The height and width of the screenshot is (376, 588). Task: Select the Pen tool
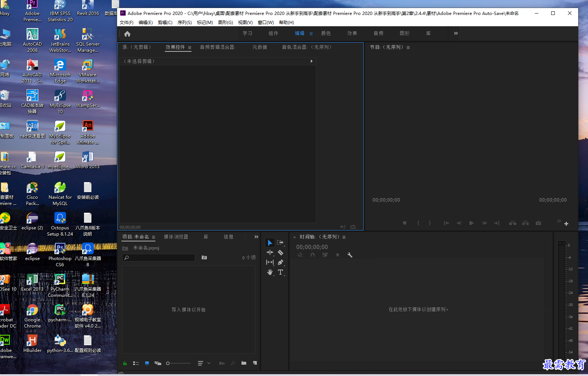pos(280,262)
